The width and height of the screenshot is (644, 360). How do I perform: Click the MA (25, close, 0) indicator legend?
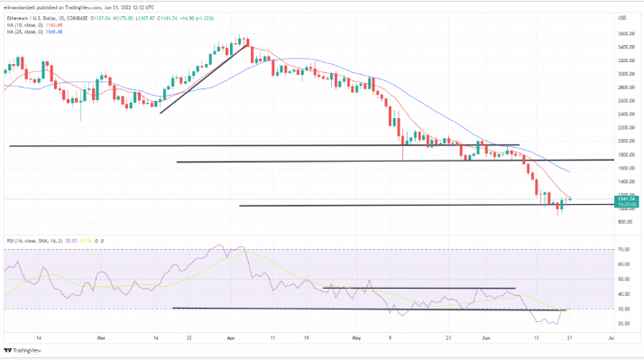coord(24,32)
